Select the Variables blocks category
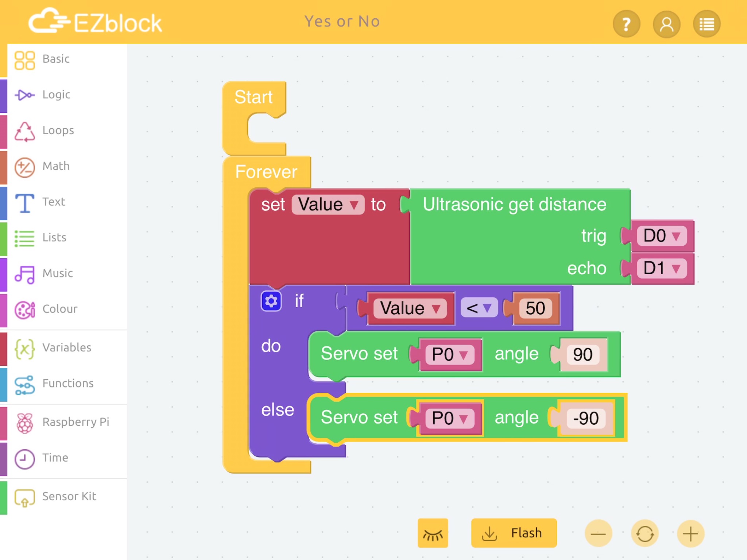 coord(67,348)
